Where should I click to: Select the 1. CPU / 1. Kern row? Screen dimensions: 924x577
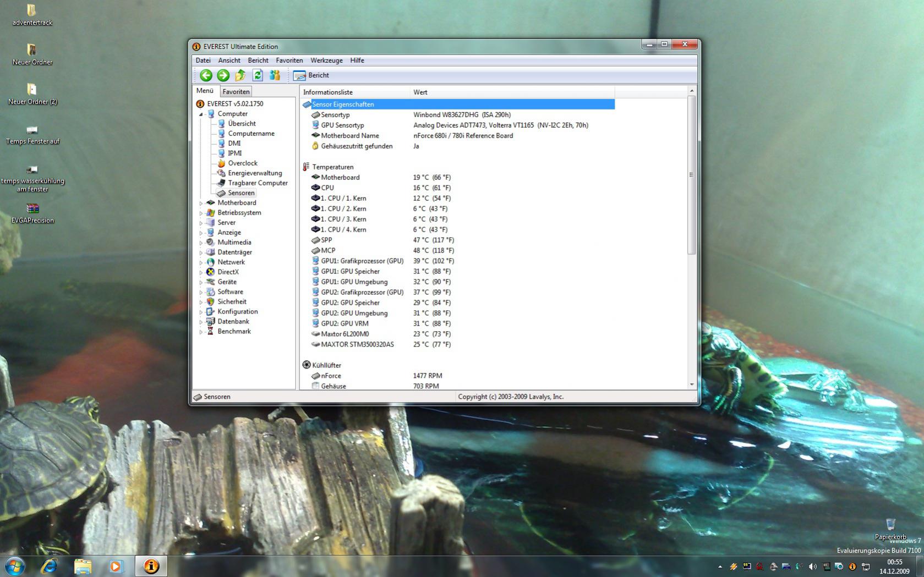click(458, 199)
